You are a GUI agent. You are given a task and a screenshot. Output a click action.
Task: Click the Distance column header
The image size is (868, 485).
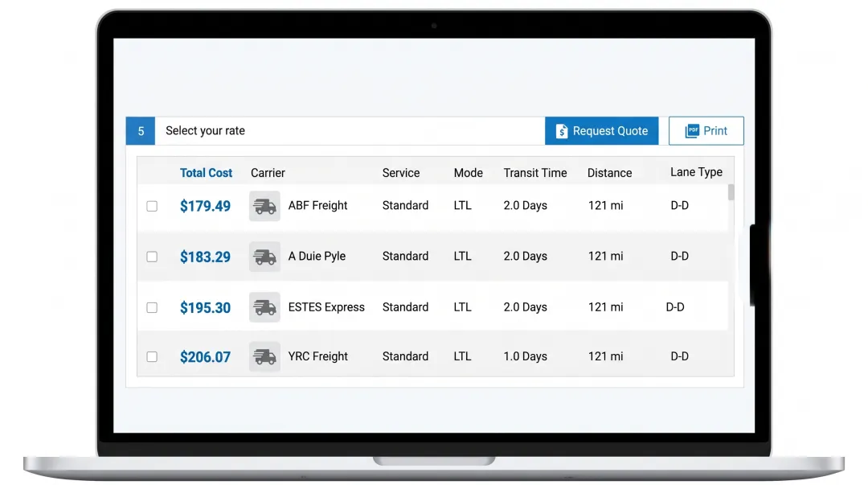[609, 173]
